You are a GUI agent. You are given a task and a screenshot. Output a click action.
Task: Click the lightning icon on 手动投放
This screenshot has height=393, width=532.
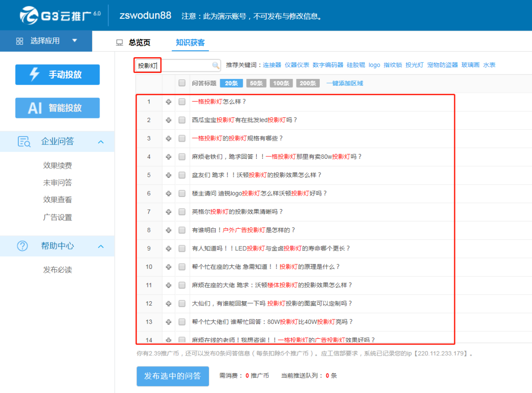34,74
